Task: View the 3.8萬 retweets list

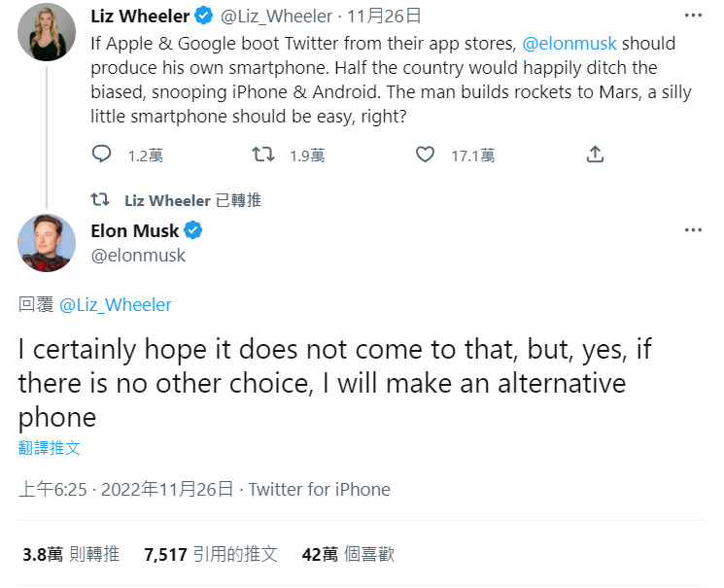Action: (70, 554)
